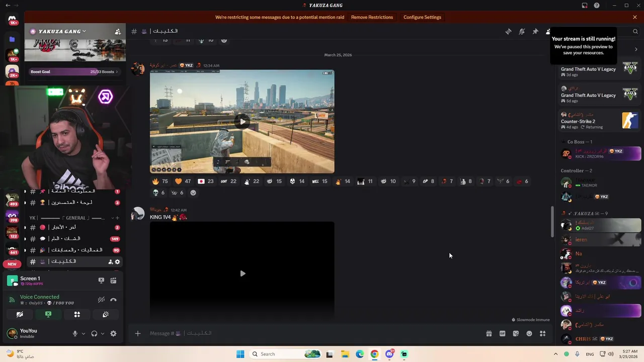Add channel plus in GENERAL category

(117, 218)
